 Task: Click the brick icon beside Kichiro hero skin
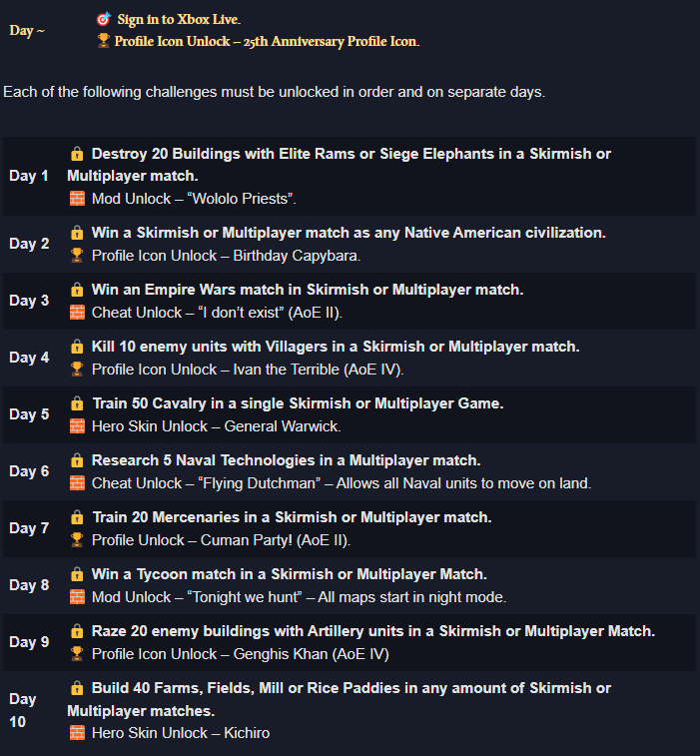point(77,732)
